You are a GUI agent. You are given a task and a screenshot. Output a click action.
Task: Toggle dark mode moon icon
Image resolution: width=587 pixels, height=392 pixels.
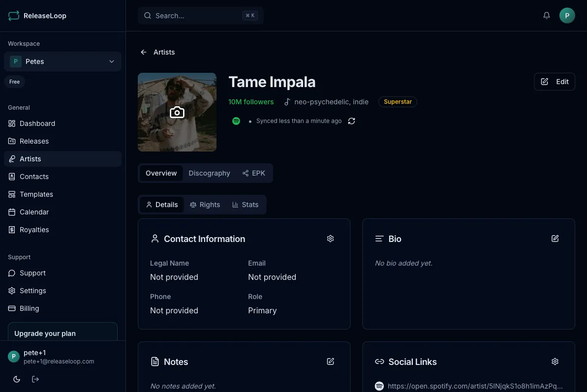click(16, 379)
